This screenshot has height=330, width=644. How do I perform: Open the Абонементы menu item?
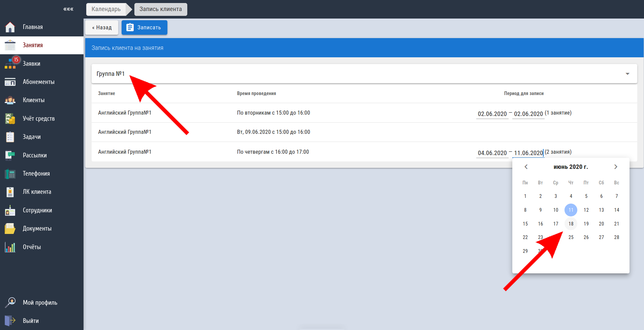[x=42, y=82]
